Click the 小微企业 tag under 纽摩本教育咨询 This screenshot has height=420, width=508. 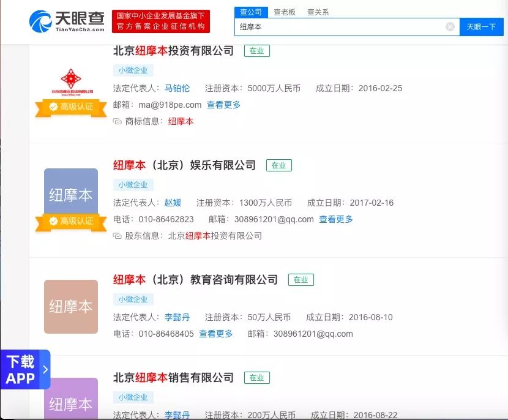[x=132, y=299]
